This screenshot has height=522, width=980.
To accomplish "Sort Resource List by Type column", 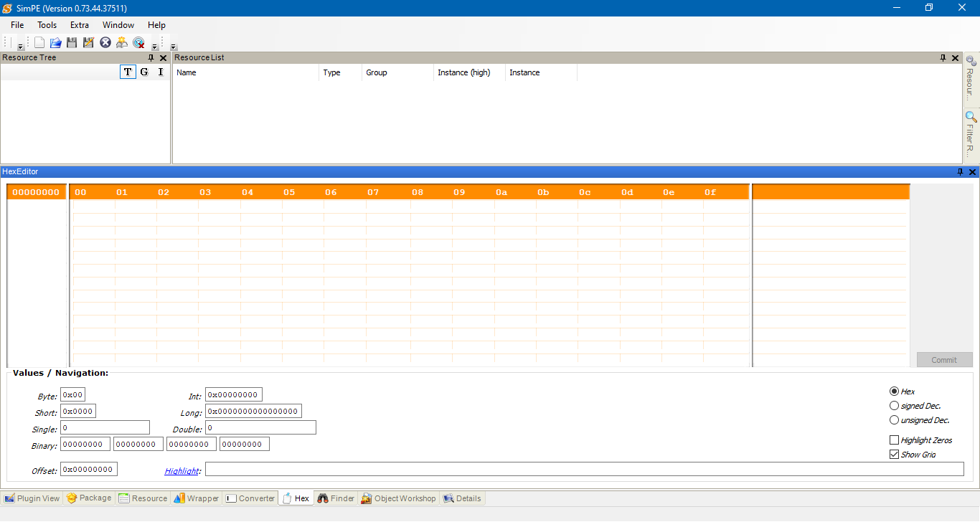I will [x=341, y=72].
